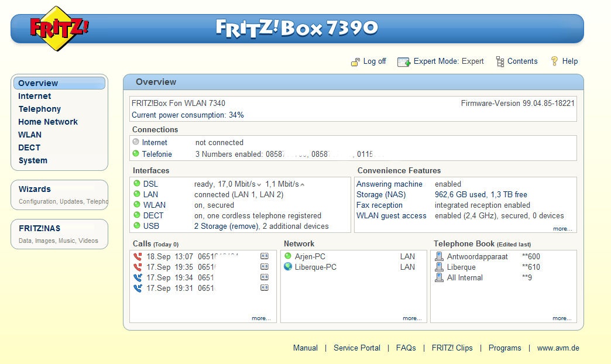Open the Contents link
The image size is (611, 364).
(x=522, y=61)
